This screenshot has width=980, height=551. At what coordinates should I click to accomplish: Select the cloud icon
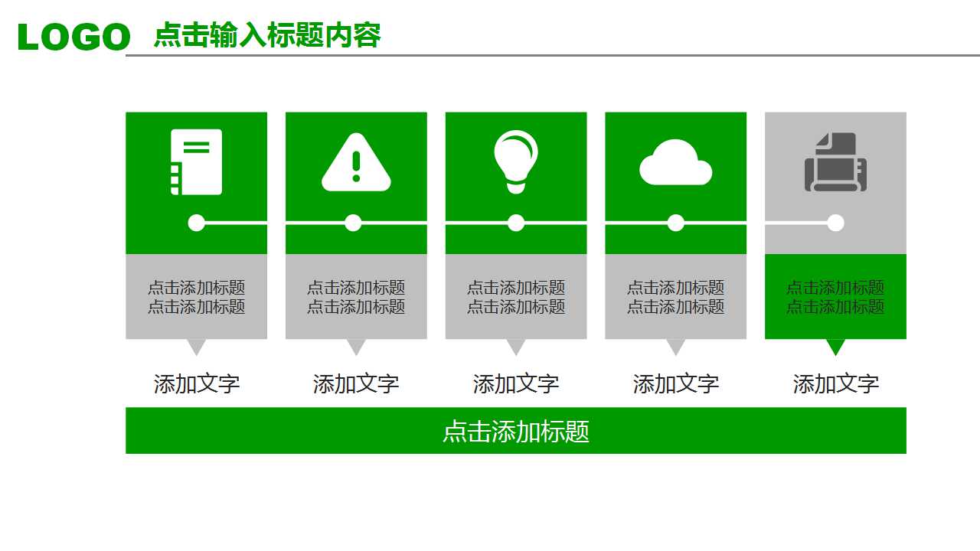(675, 162)
